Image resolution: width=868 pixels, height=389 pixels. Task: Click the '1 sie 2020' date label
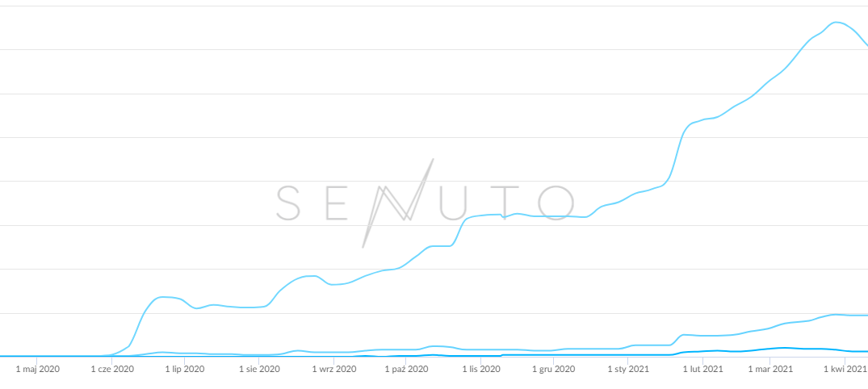(x=259, y=370)
